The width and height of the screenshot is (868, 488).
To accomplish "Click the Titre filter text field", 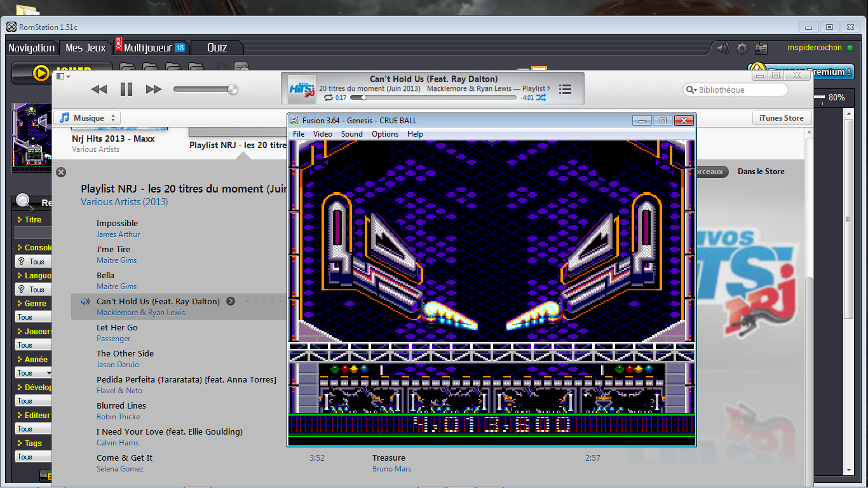I will coord(33,233).
